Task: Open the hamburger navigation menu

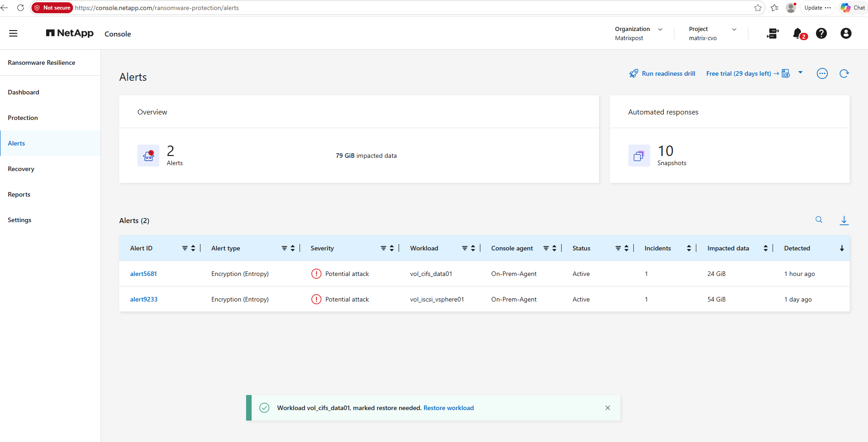Action: click(13, 33)
